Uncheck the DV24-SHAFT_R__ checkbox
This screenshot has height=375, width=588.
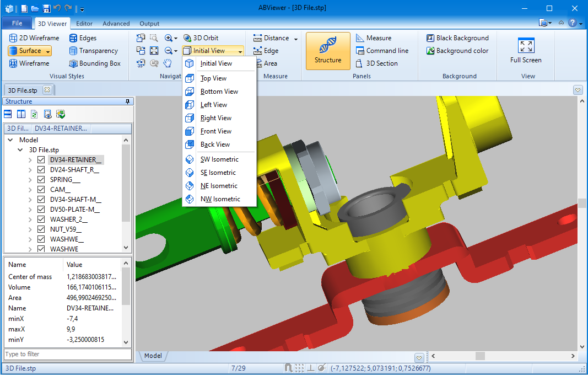[41, 170]
